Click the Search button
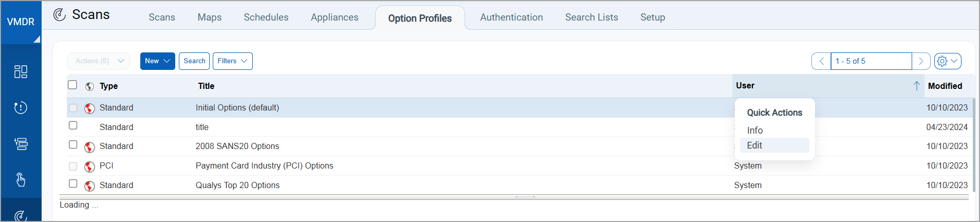 [194, 61]
